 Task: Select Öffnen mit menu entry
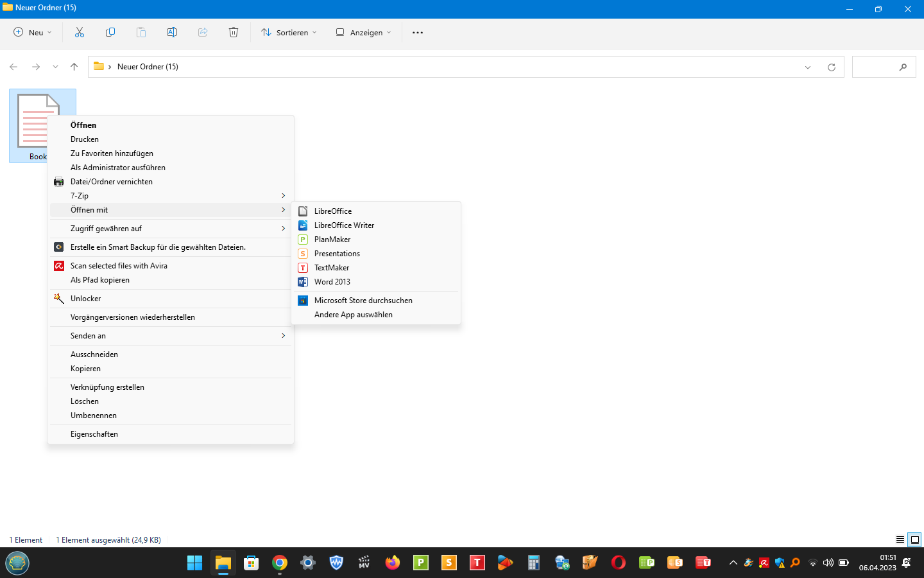pyautogui.click(x=171, y=210)
